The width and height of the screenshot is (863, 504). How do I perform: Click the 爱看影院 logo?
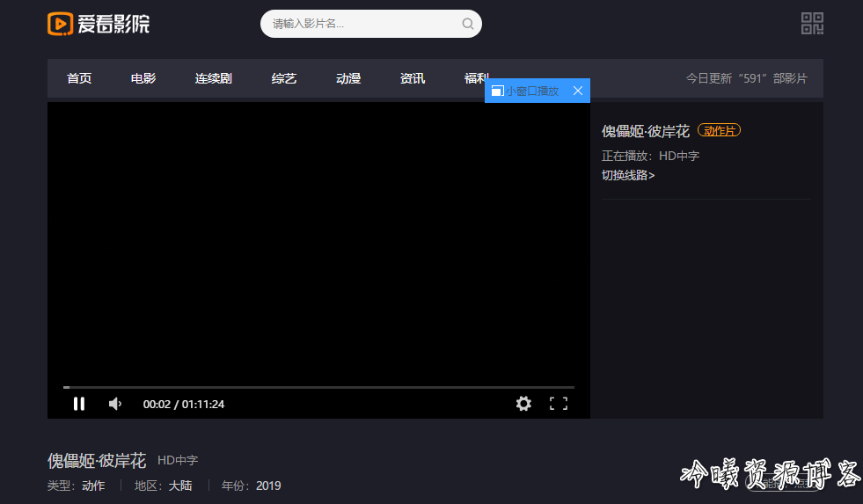coord(99,24)
